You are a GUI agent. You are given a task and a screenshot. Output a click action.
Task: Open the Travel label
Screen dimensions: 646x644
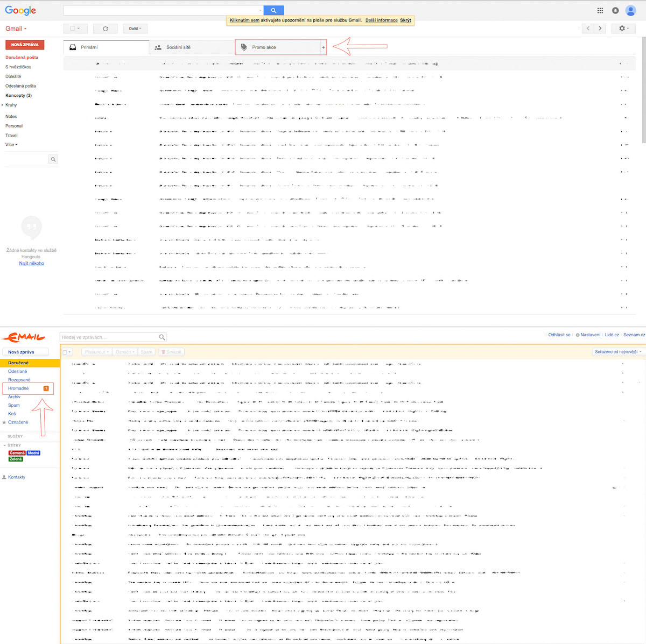point(11,136)
